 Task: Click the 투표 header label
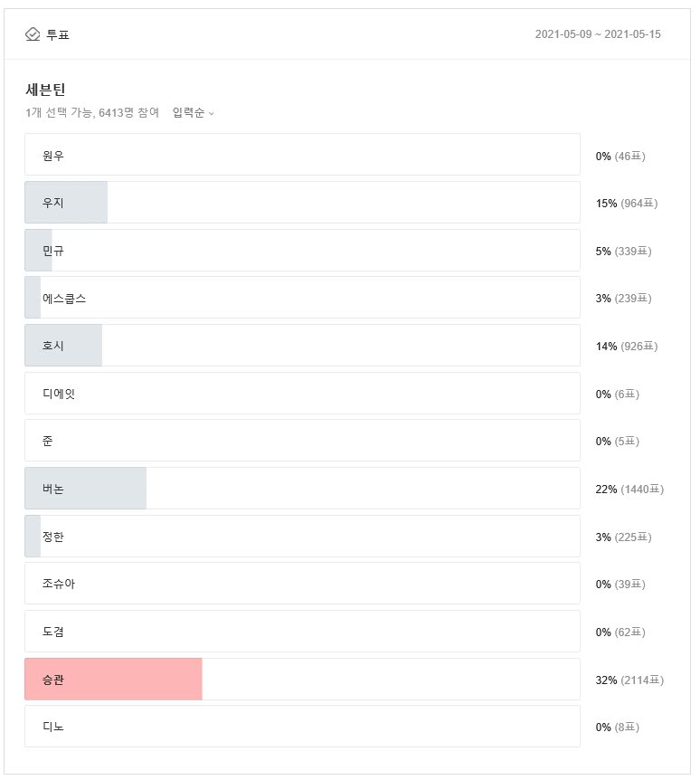pyautogui.click(x=58, y=34)
